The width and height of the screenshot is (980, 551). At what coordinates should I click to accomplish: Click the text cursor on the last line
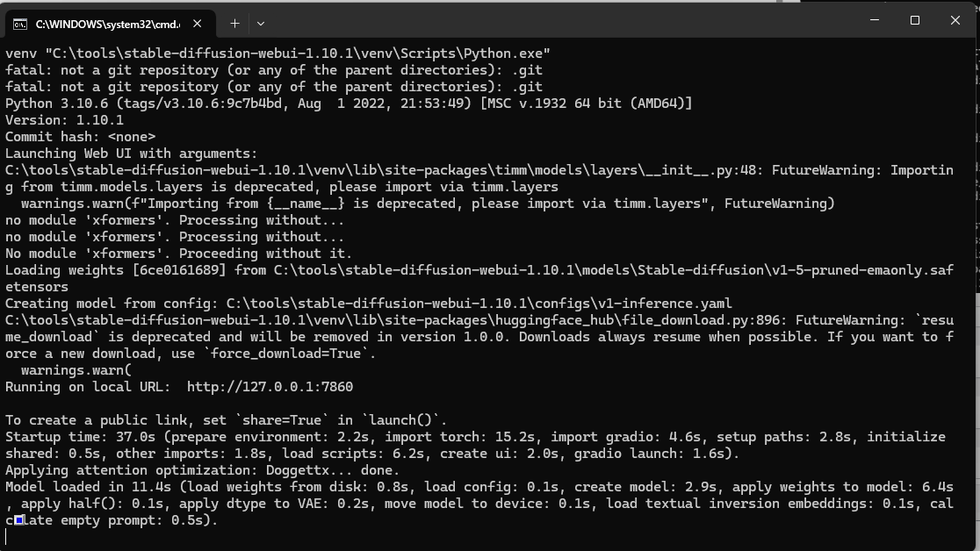click(x=6, y=537)
